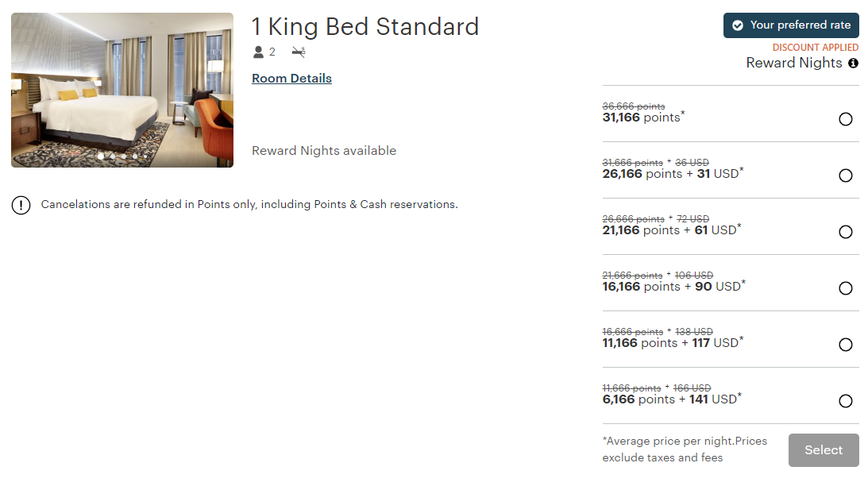Viewport: 868px width, 486px height.
Task: Go to the second room photo dot
Action: pyautogui.click(x=113, y=156)
